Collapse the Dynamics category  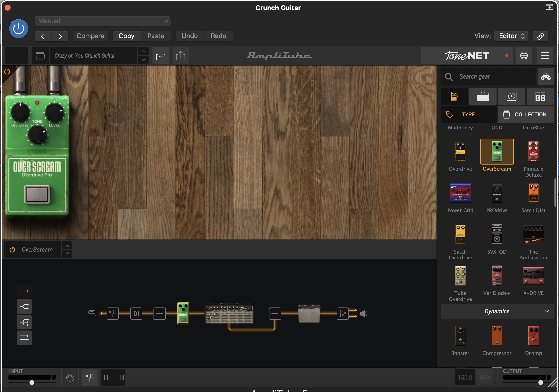[x=497, y=311]
